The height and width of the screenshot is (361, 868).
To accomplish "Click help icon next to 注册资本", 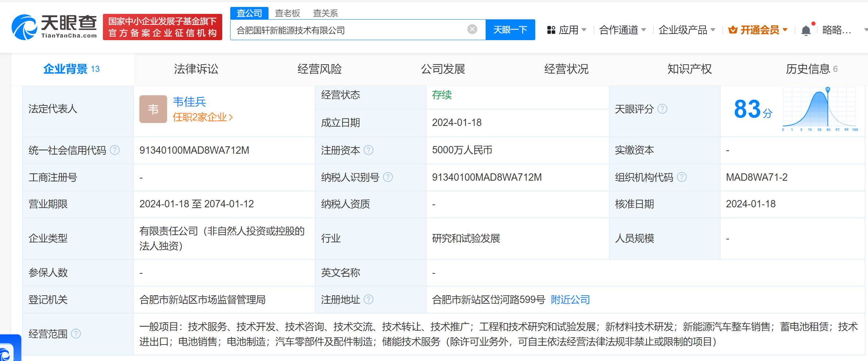I will pyautogui.click(x=369, y=150).
